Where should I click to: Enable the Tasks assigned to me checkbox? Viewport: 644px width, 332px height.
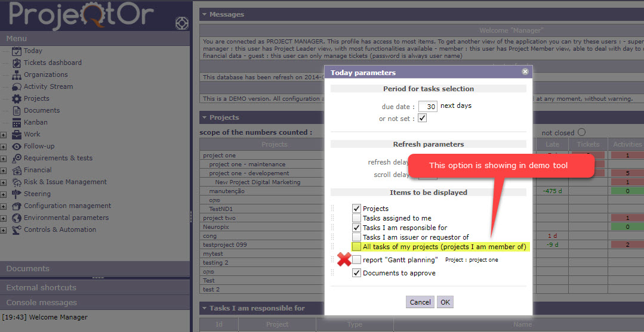tap(356, 218)
